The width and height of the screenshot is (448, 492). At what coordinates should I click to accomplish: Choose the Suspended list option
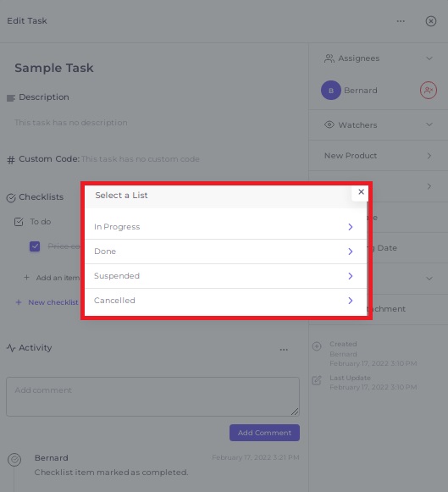(x=226, y=276)
